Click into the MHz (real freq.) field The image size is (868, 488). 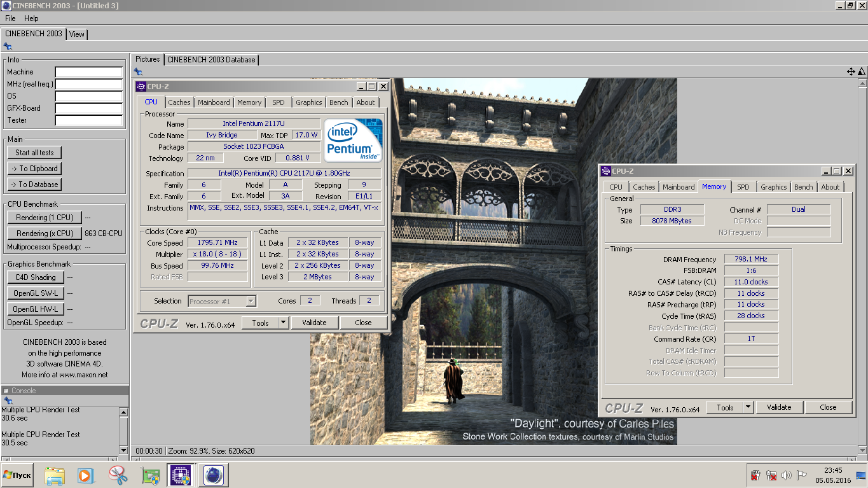(x=88, y=84)
